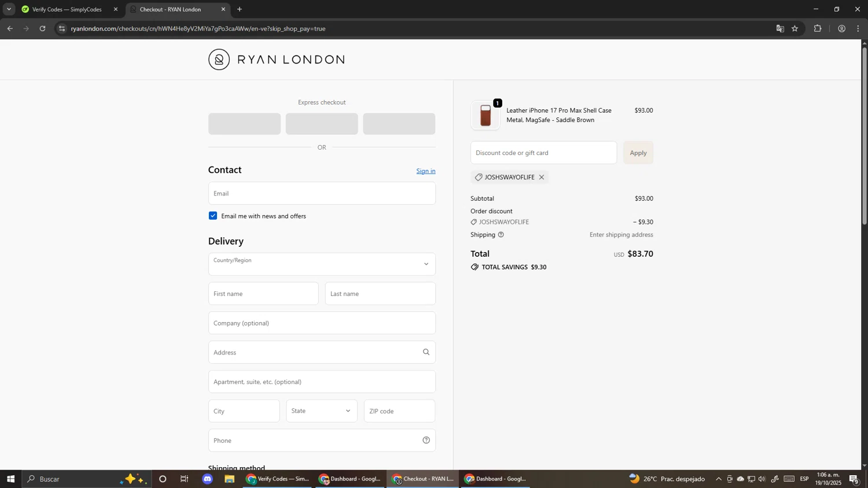Reload the checkout page
Image resolution: width=868 pixels, height=488 pixels.
42,28
